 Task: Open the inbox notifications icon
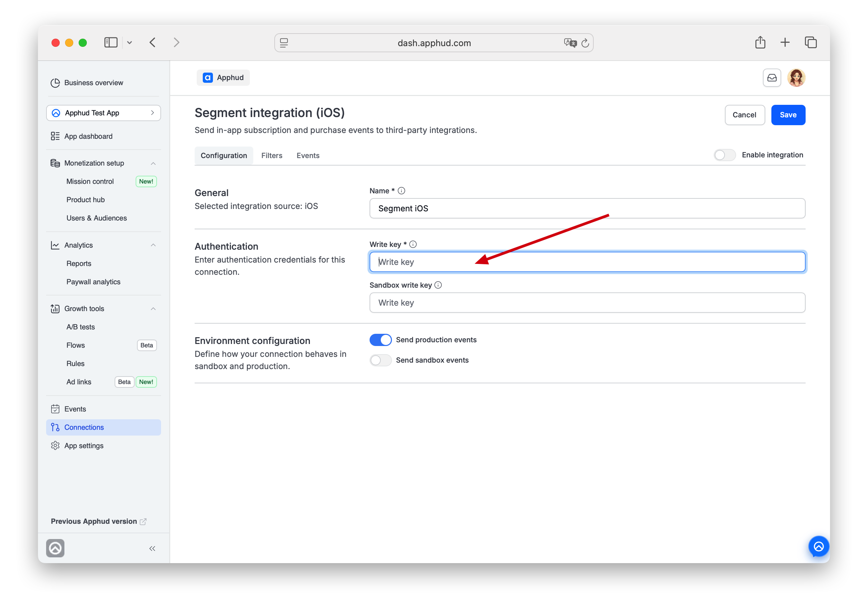(772, 78)
